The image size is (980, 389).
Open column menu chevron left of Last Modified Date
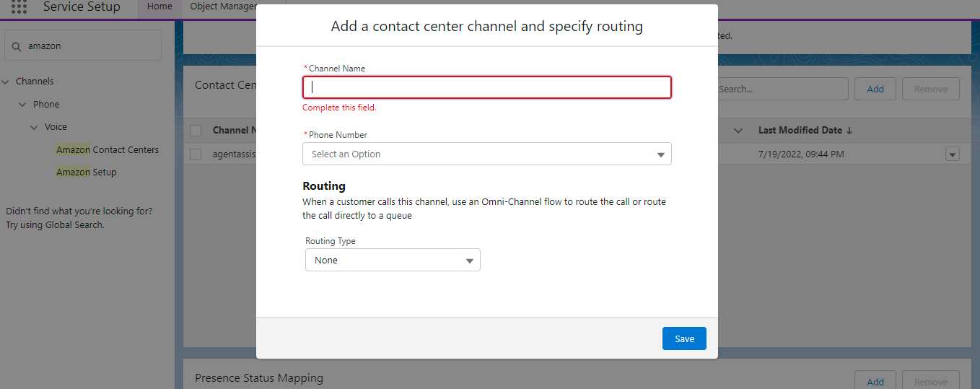[x=738, y=131]
